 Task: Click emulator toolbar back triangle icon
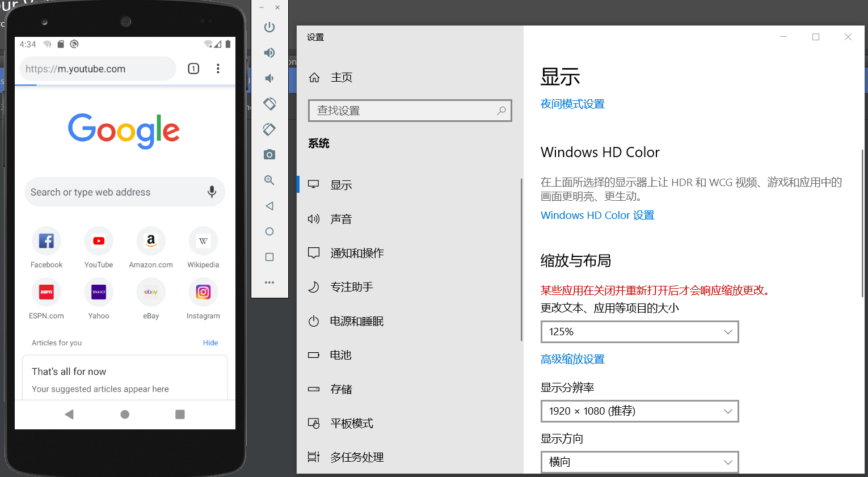(269, 206)
